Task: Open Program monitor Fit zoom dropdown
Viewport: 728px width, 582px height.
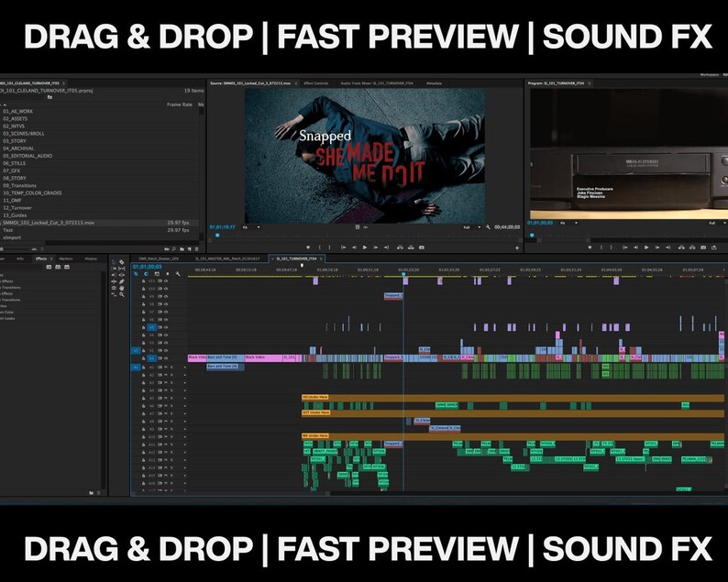Action: pyautogui.click(x=568, y=224)
